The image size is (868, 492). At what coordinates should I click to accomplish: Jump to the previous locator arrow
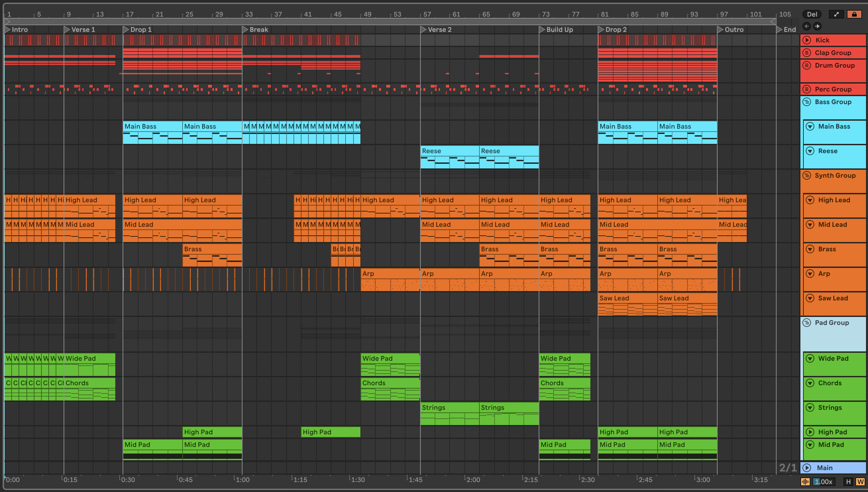[x=807, y=26]
